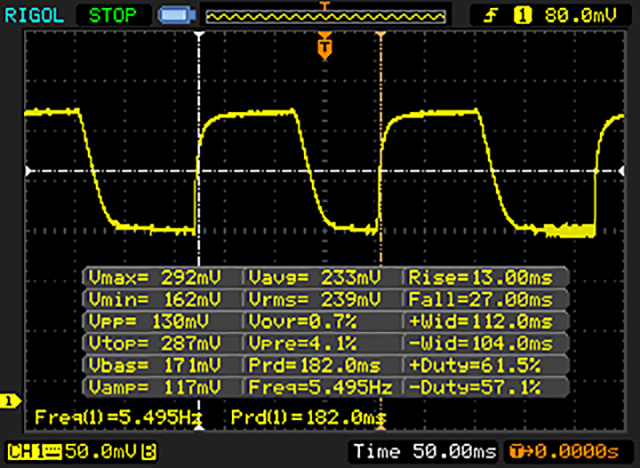Click the -Duty=57.1% measurement
Screen dimensions: 640x468
point(475,387)
